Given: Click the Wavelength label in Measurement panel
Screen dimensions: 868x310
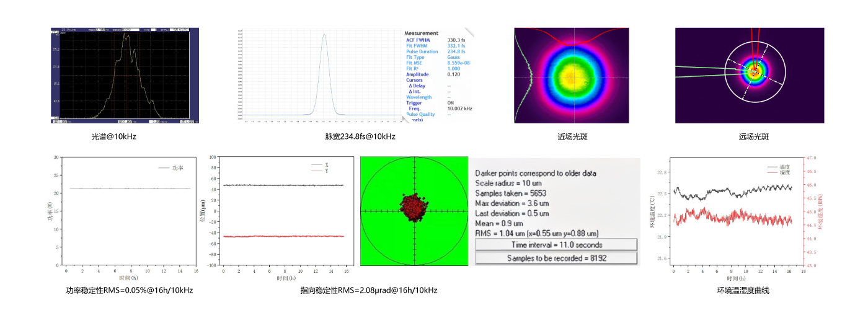Looking at the screenshot, I should pyautogui.click(x=419, y=97).
